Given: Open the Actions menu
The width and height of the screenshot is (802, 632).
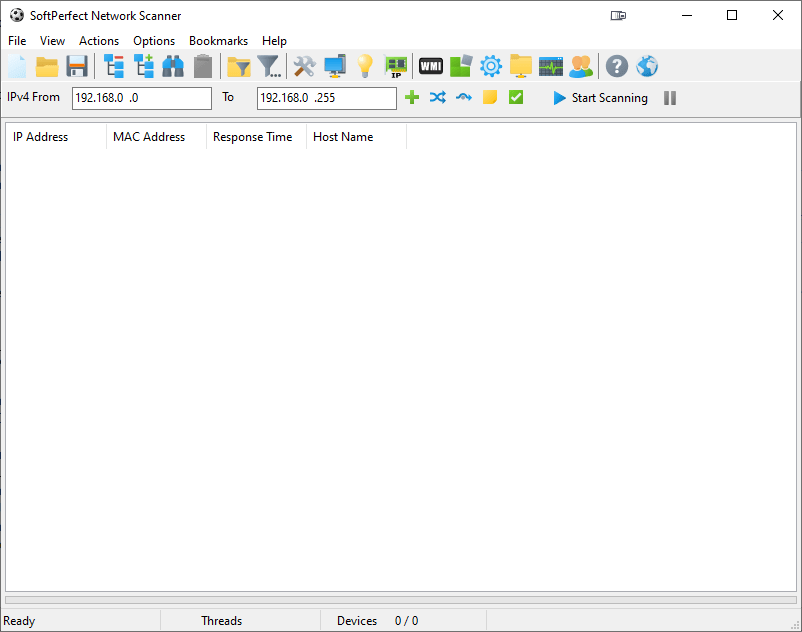Looking at the screenshot, I should (x=99, y=41).
